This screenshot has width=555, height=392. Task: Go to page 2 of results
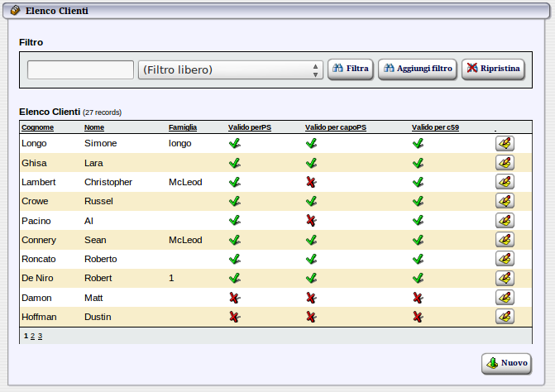coord(33,336)
